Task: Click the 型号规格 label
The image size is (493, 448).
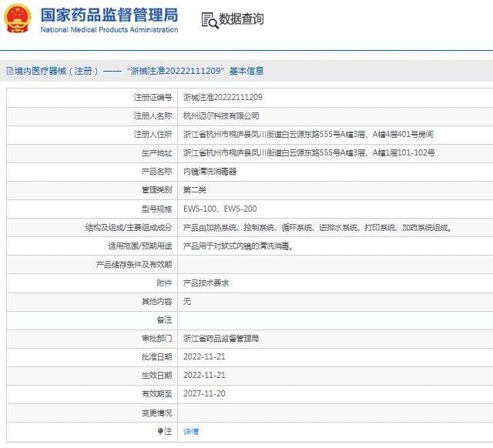Action: (x=157, y=209)
